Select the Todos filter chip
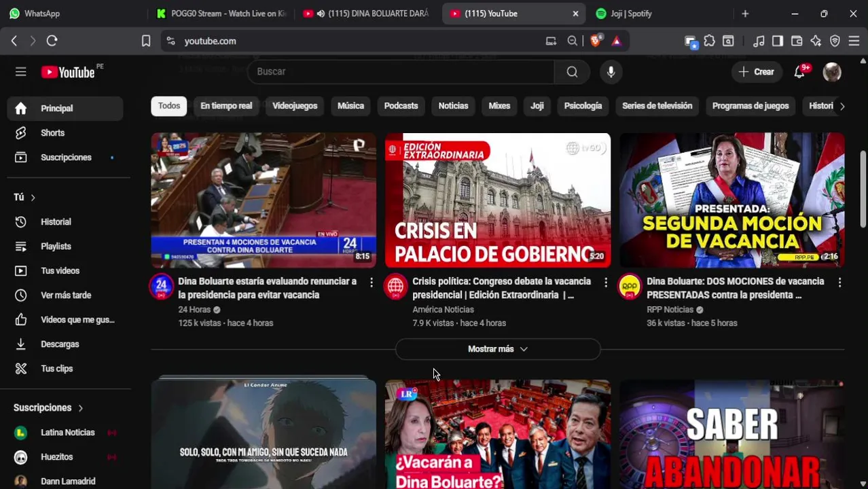The width and height of the screenshot is (868, 489). click(169, 106)
